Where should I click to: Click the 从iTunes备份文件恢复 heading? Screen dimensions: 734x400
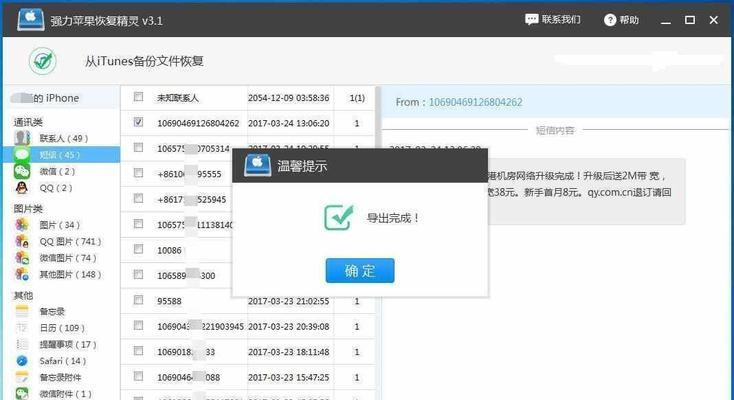(x=144, y=61)
